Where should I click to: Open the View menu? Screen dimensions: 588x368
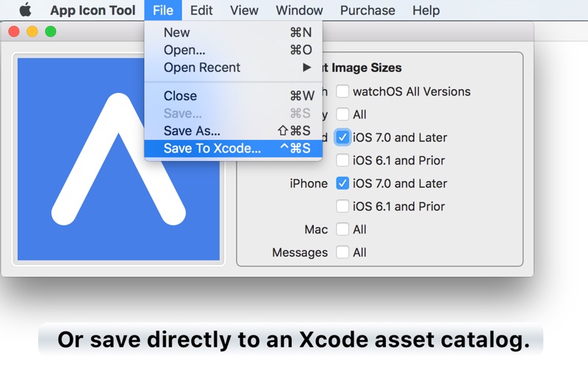pyautogui.click(x=244, y=10)
